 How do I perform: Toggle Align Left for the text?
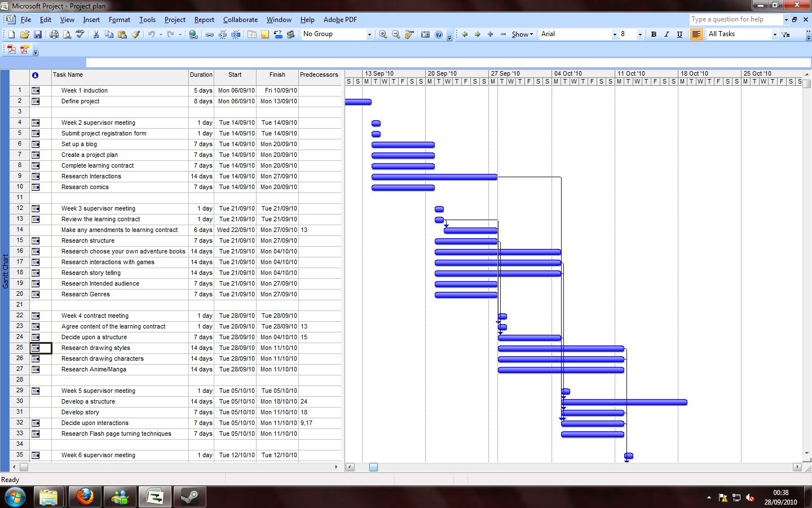click(696, 34)
